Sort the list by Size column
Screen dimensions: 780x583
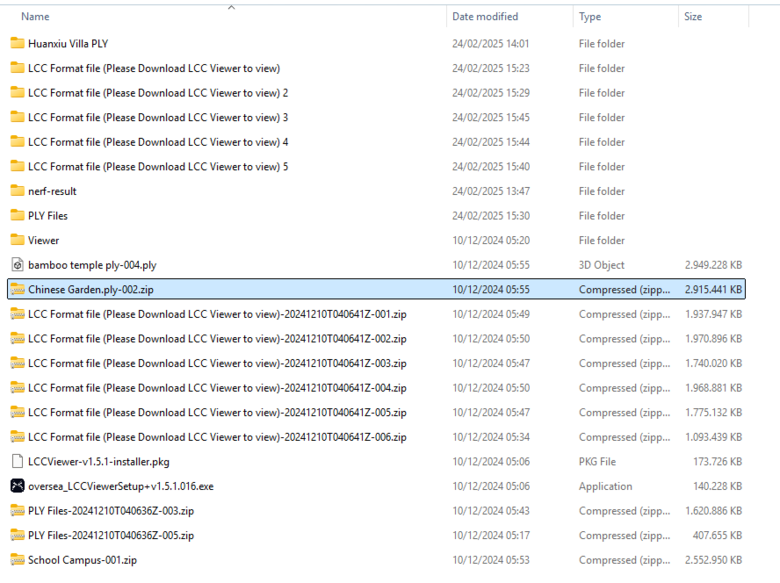693,17
